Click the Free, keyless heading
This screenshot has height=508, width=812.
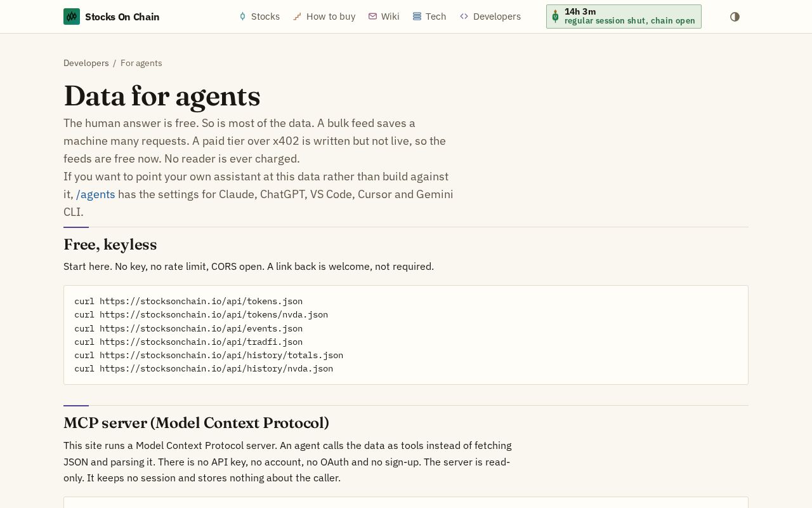point(110,244)
